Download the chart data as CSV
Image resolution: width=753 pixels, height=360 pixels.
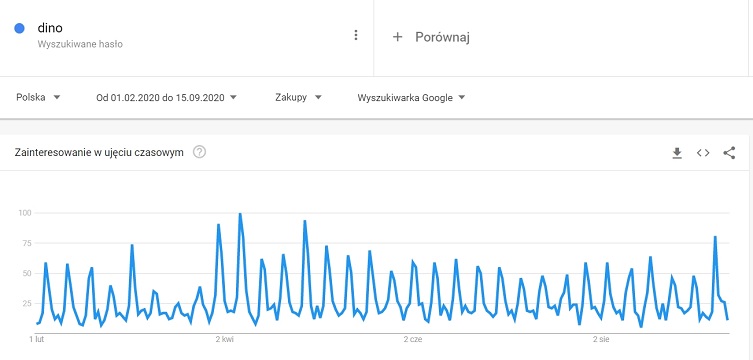pyautogui.click(x=677, y=153)
